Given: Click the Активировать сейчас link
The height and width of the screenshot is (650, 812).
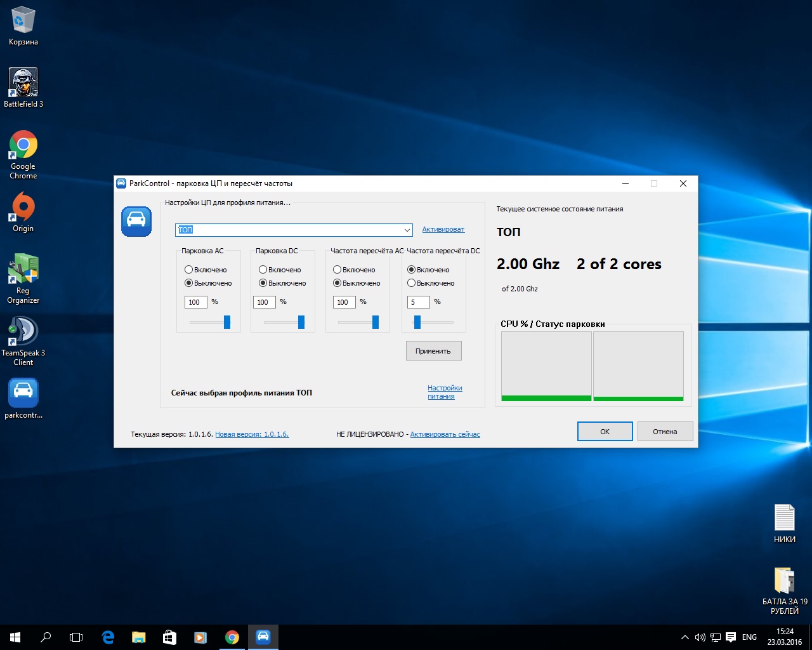Looking at the screenshot, I should [445, 434].
